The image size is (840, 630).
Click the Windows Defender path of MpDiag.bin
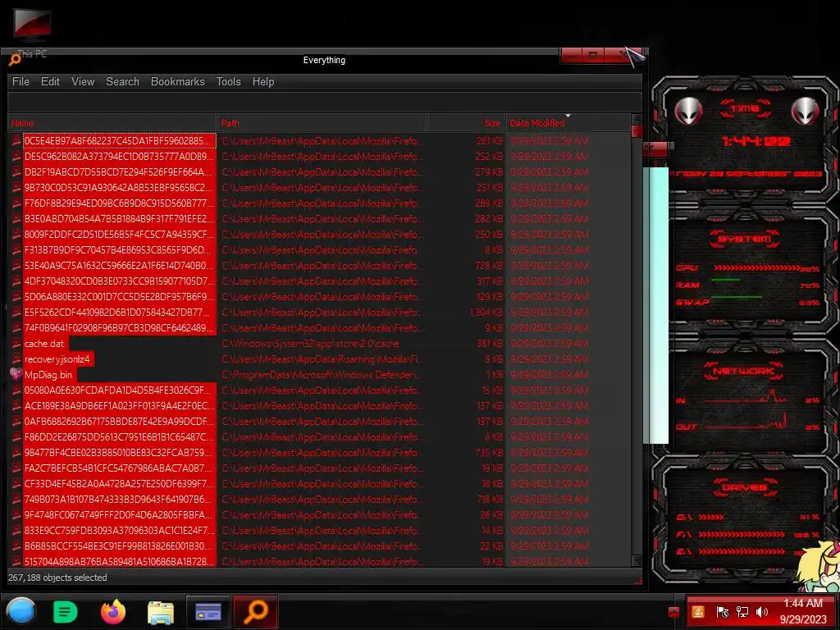click(x=320, y=374)
